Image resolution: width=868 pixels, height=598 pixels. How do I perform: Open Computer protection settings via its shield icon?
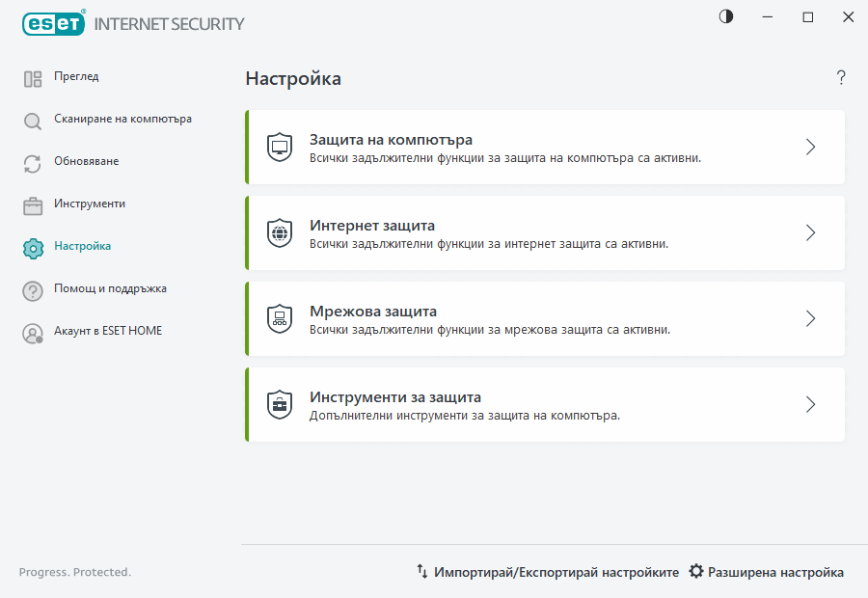click(x=280, y=147)
